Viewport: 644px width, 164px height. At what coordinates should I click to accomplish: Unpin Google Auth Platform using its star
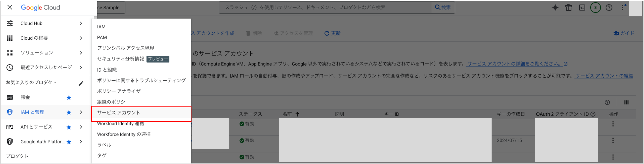[x=69, y=142]
